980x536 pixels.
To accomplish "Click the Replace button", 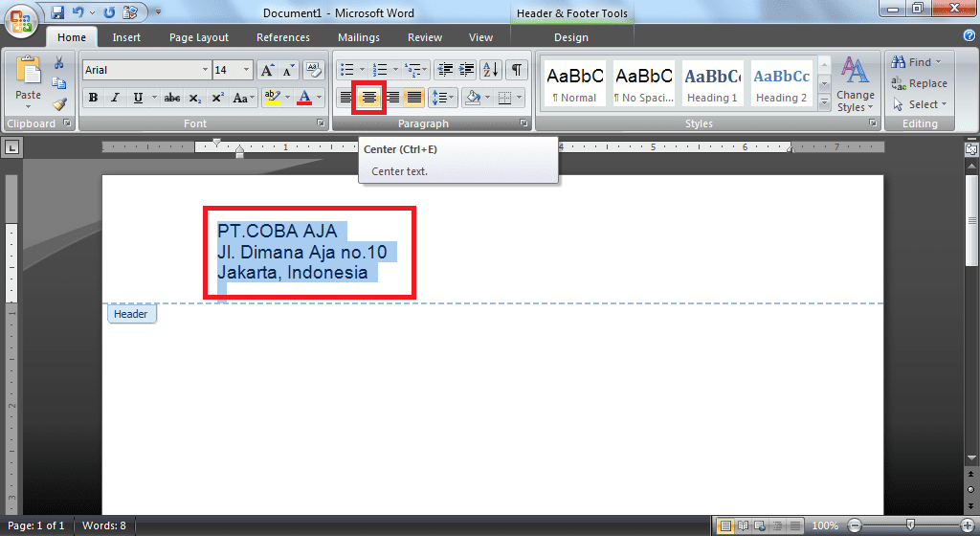I will [x=920, y=83].
